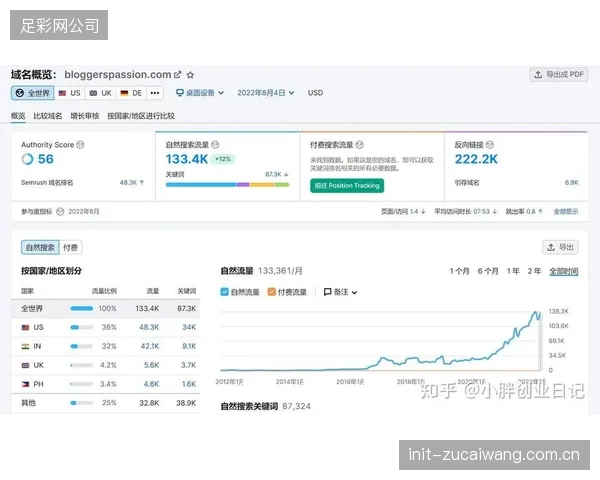Open the date dropdown 2022年8月4日

coord(266,93)
